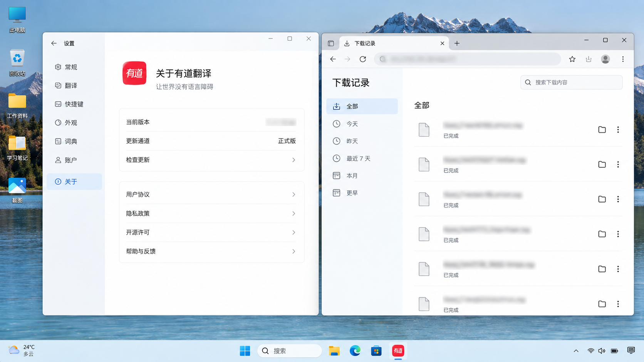
Task: Expand the 隐私政策 row chevron
Action: coord(293,214)
